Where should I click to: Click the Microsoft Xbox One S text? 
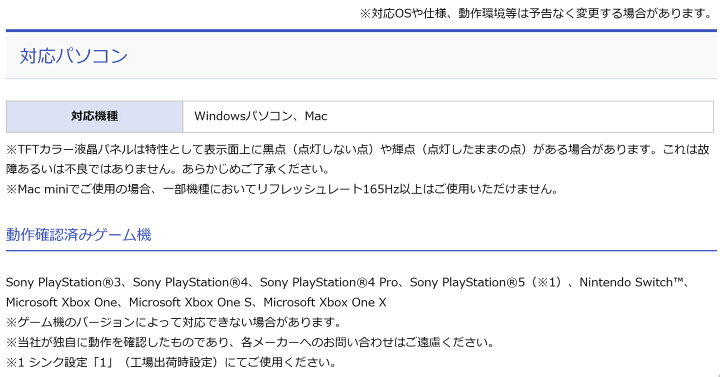pos(190,303)
